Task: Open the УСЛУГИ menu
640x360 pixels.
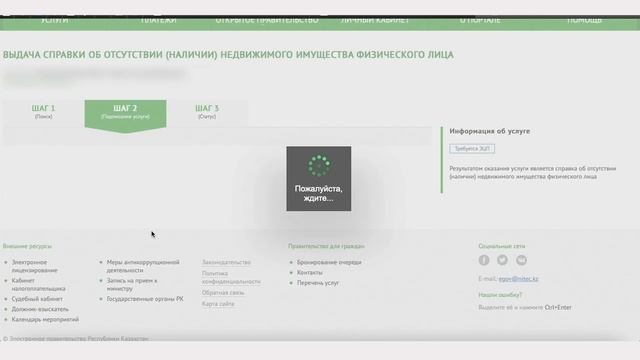Action: pyautogui.click(x=55, y=20)
